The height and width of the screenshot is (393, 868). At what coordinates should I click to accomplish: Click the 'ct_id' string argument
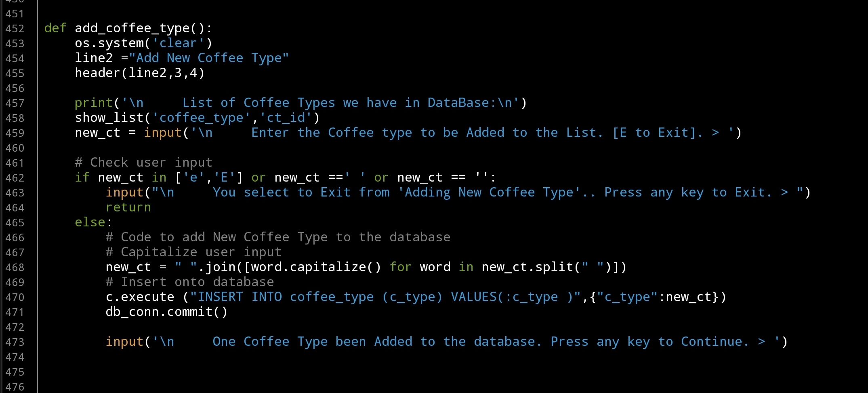coord(286,118)
